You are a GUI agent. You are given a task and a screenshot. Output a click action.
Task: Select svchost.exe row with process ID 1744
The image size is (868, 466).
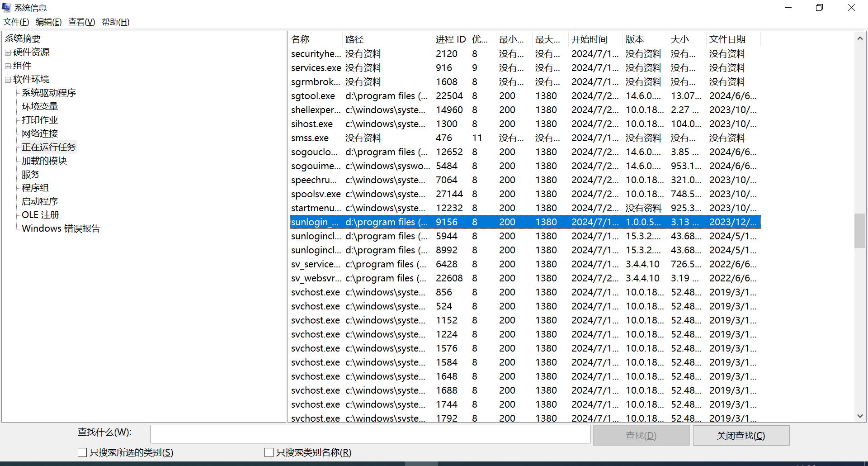point(525,404)
